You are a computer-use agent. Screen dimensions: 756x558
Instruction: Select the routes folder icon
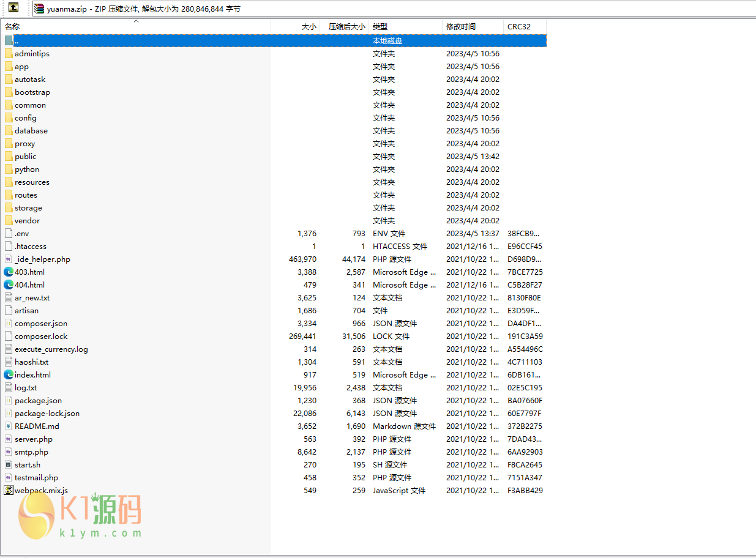click(9, 195)
